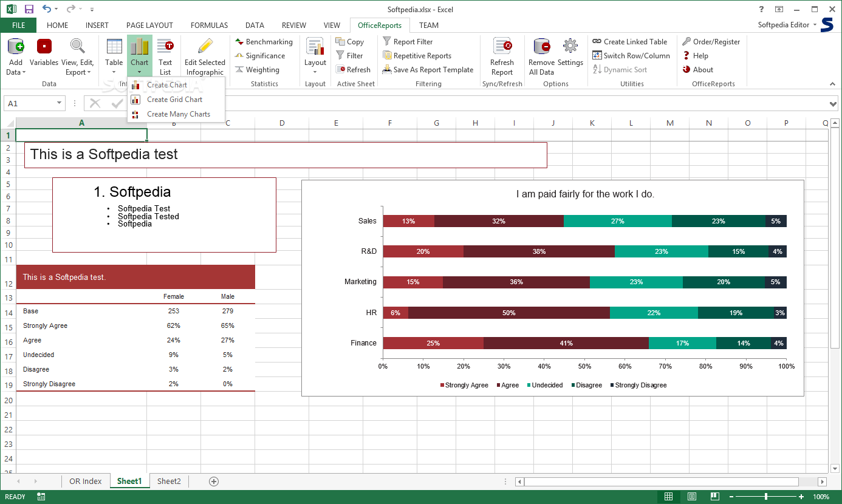Open the Name Box dropdown
Image resolution: width=842 pixels, height=504 pixels.
click(x=60, y=104)
